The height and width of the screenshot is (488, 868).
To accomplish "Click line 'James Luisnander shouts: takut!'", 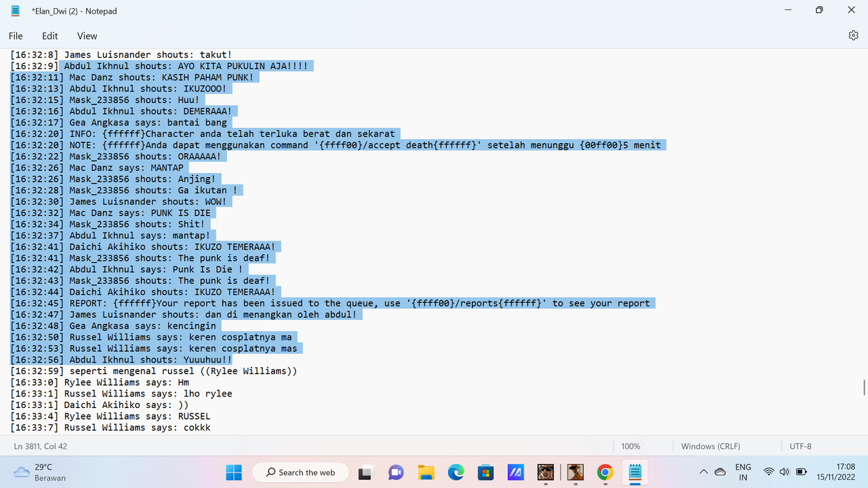I will pos(121,54).
